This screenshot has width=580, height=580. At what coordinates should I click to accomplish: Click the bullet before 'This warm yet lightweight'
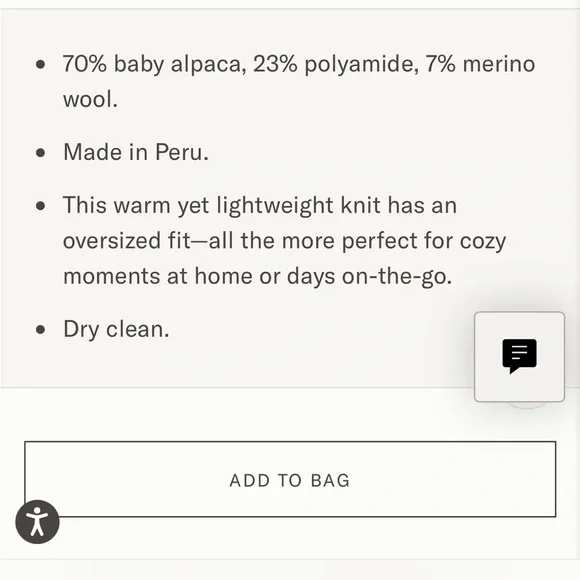tap(41, 206)
